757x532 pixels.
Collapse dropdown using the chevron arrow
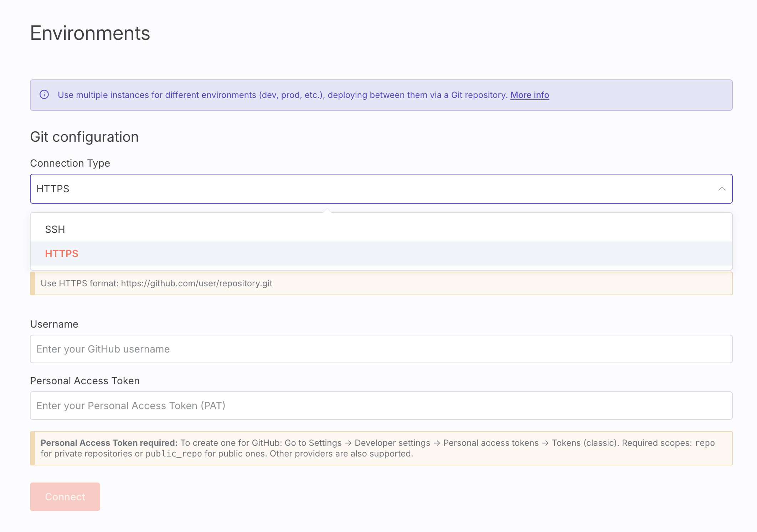pos(722,189)
